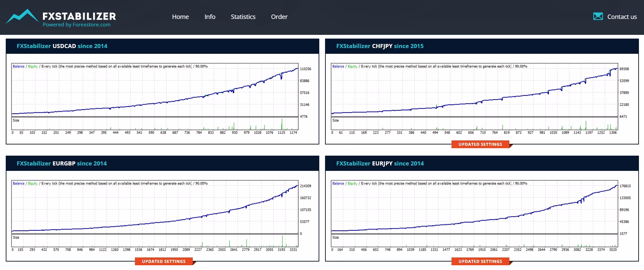Image resolution: width=644 pixels, height=270 pixels.
Task: Click the 3520 x-axis label on EURJPY chart
Action: click(613, 250)
